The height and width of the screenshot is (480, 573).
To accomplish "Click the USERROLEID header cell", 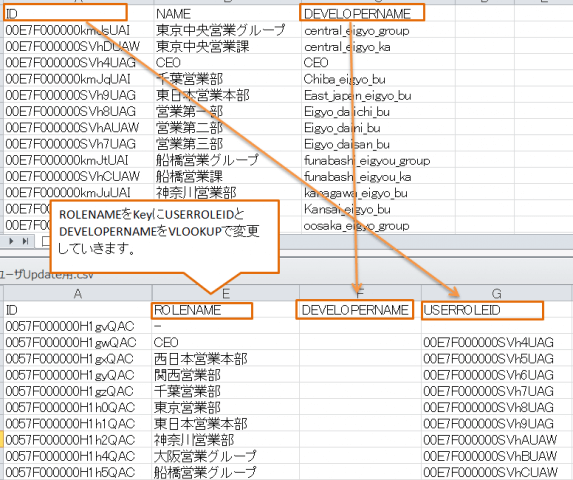I will tap(482, 311).
